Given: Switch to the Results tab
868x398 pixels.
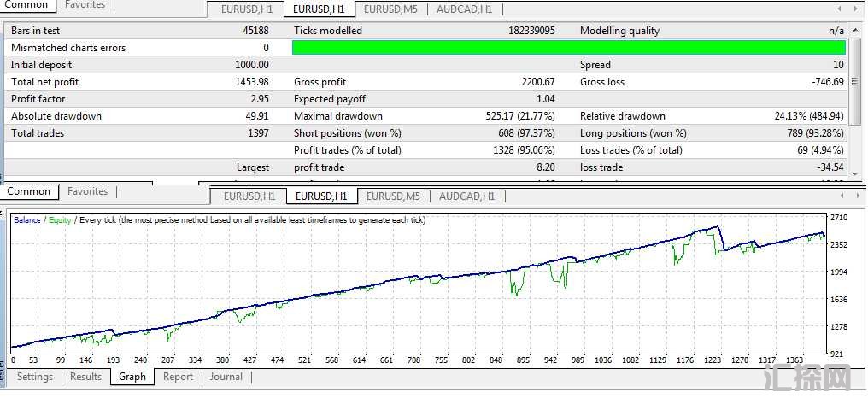Looking at the screenshot, I should coord(85,377).
